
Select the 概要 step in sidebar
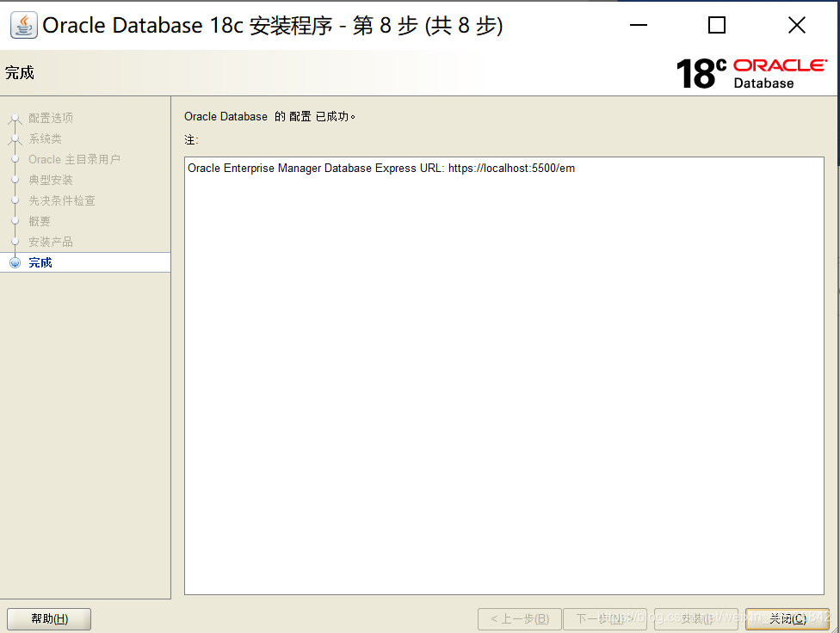pos(40,221)
